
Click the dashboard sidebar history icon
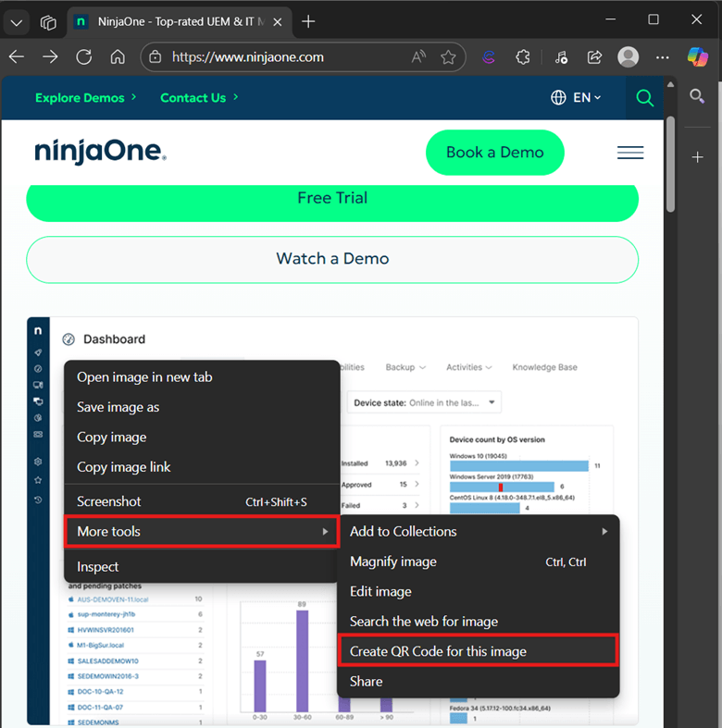click(38, 500)
